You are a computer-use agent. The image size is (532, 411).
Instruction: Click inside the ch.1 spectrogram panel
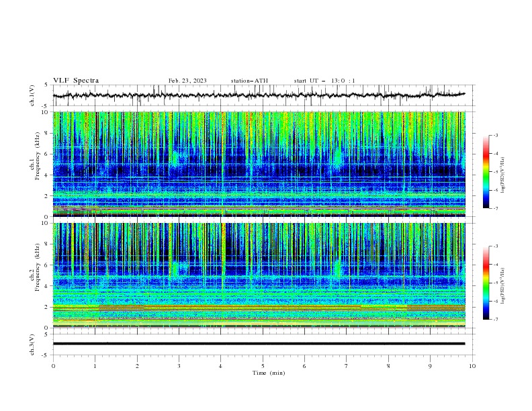(259, 164)
